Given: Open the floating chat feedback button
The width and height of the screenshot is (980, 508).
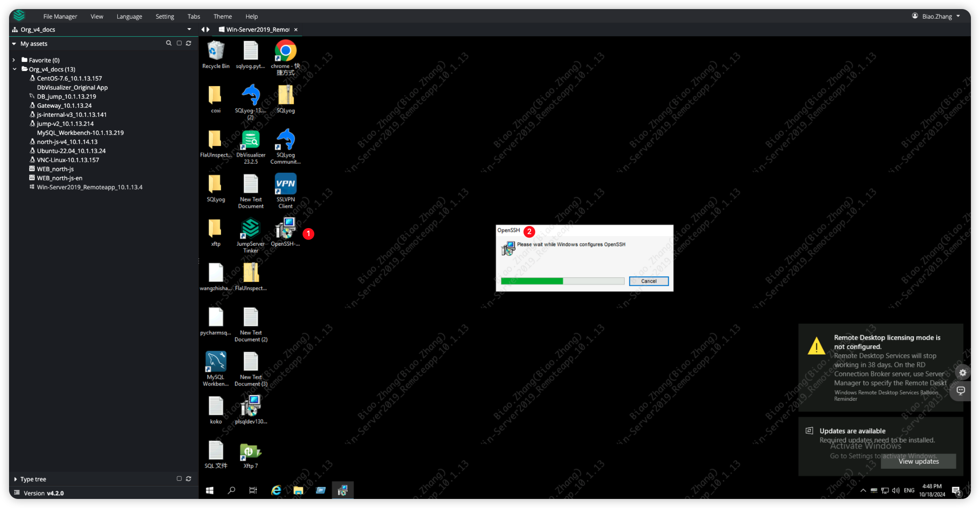Looking at the screenshot, I should pos(961,391).
